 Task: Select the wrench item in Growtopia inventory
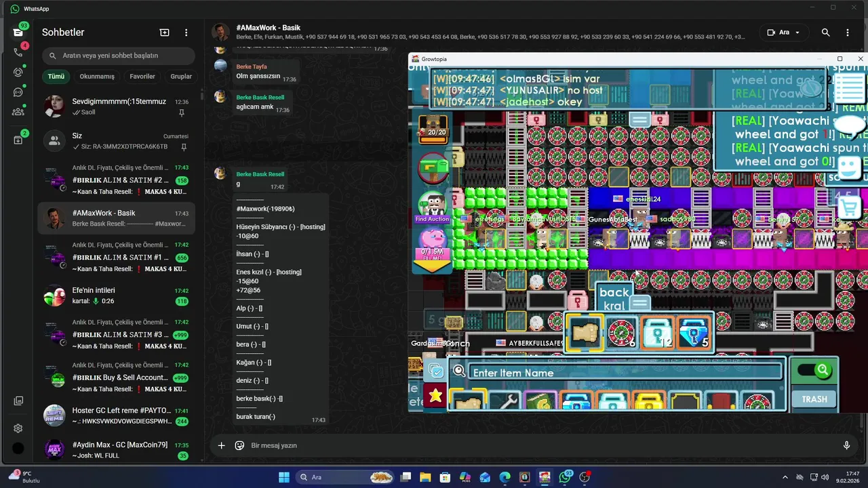click(x=504, y=403)
